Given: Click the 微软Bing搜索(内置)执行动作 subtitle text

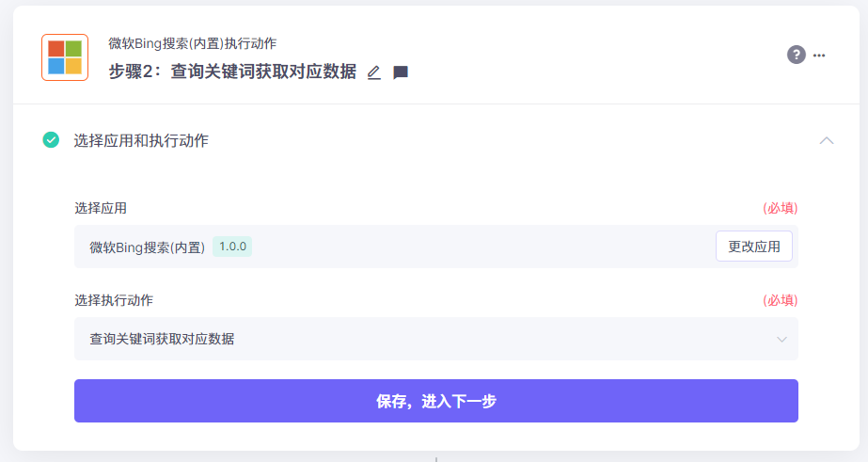Looking at the screenshot, I should 192,43.
